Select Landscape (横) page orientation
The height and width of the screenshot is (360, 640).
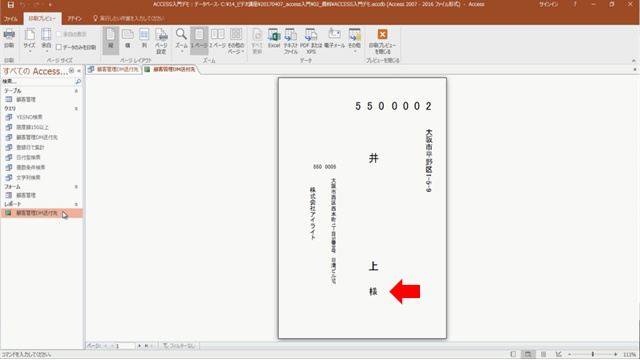[128, 40]
